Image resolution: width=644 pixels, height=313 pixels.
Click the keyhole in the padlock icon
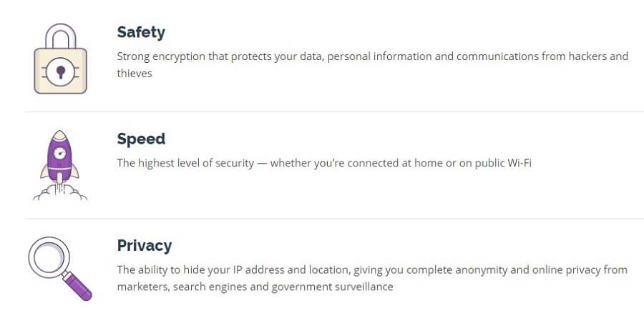tap(60, 71)
